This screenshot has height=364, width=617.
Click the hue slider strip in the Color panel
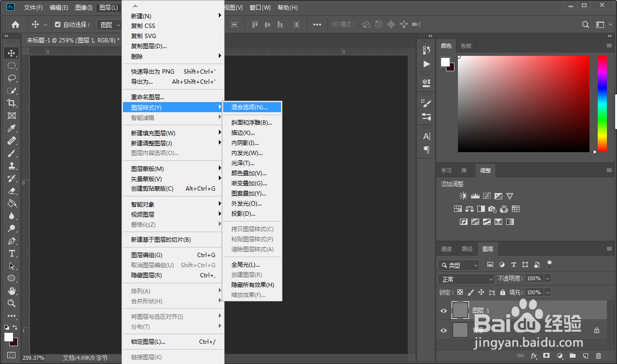602,104
